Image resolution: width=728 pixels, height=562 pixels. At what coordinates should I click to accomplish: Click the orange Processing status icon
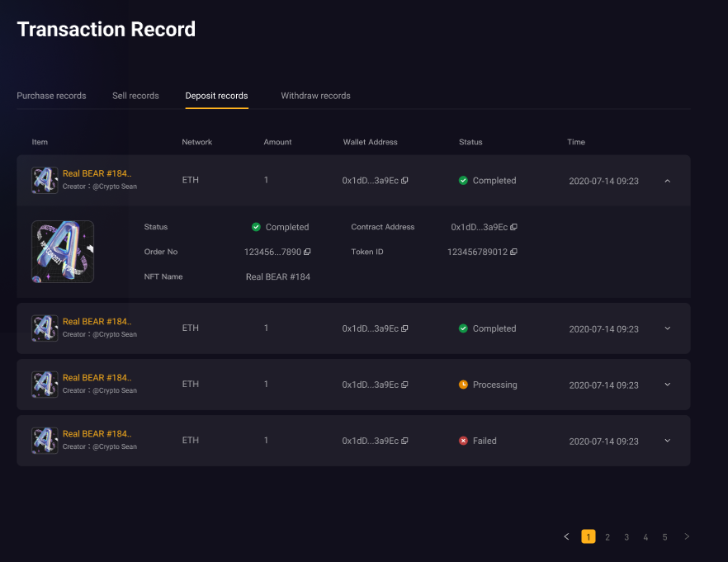(x=463, y=385)
